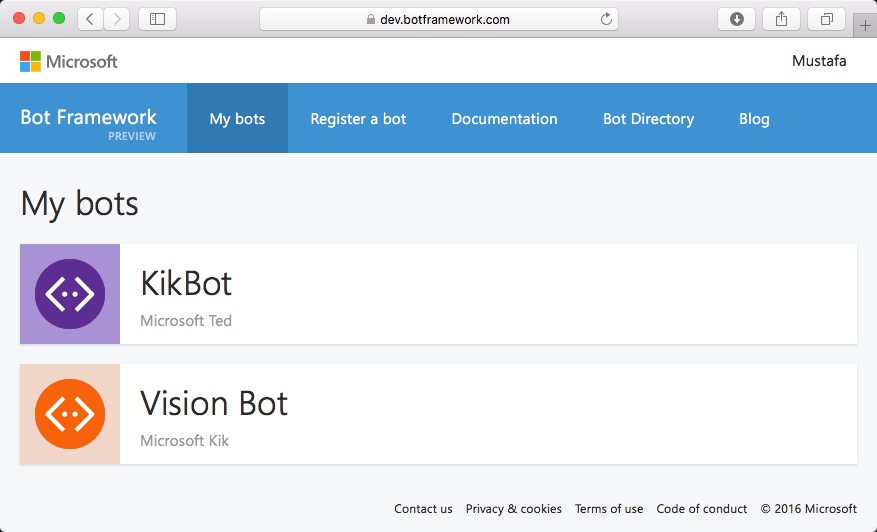
Task: Show all tabs overview icon
Action: coord(826,19)
